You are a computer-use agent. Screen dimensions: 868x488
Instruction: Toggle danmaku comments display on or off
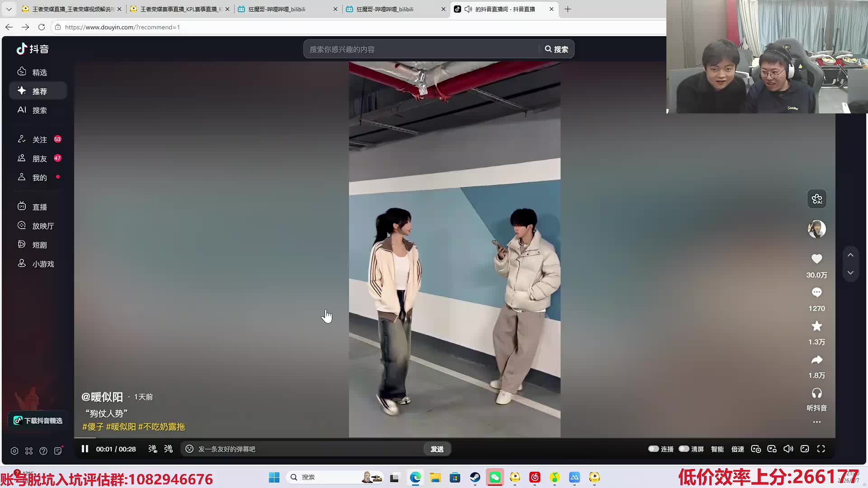[152, 449]
